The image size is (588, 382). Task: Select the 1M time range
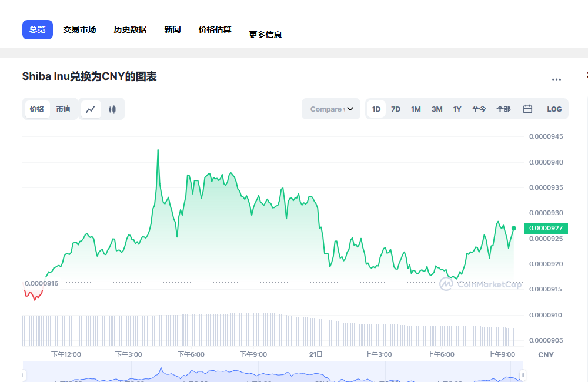(416, 109)
